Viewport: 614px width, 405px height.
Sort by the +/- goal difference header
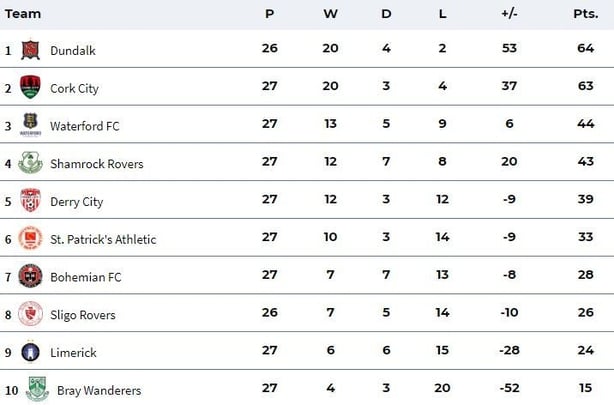(509, 14)
